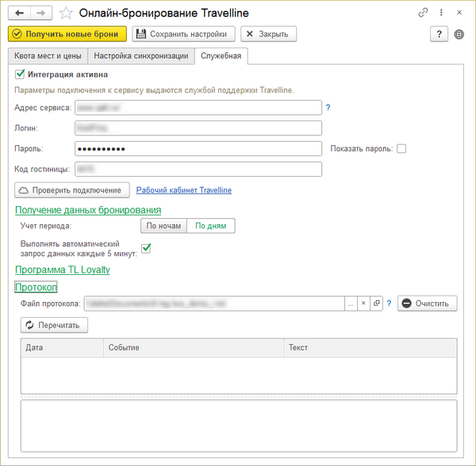Go forward with the right arrow
Image resolution: width=476 pixels, height=466 pixels.
(41, 13)
